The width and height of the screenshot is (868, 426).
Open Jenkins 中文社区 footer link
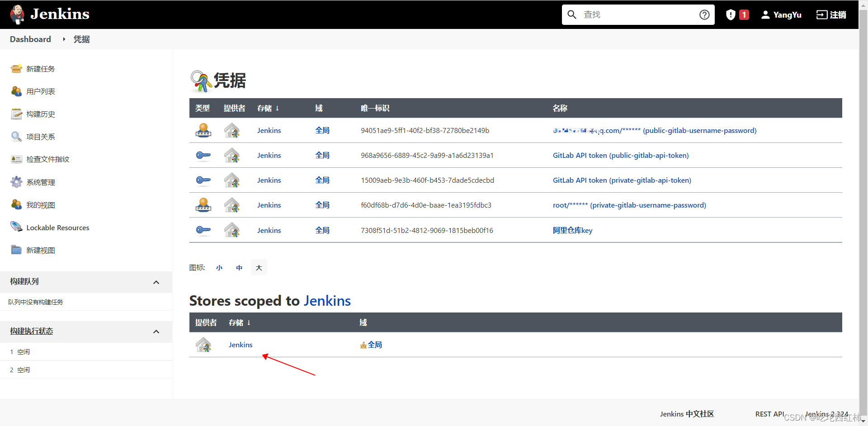pyautogui.click(x=687, y=414)
